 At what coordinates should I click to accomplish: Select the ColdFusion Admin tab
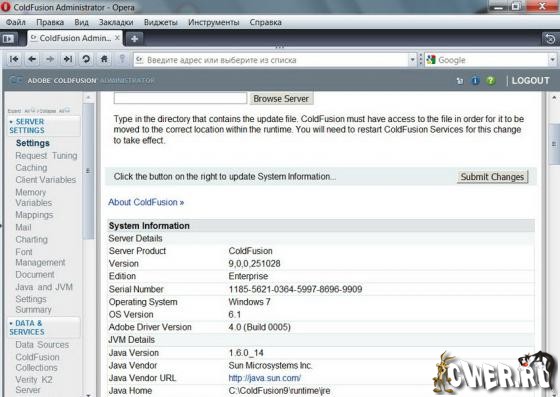[x=75, y=38]
